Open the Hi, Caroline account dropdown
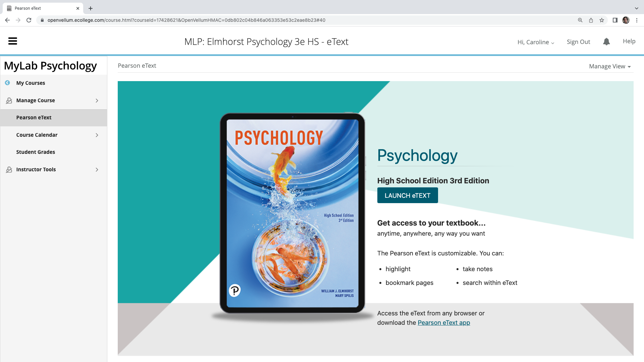The image size is (644, 362). coord(536,42)
